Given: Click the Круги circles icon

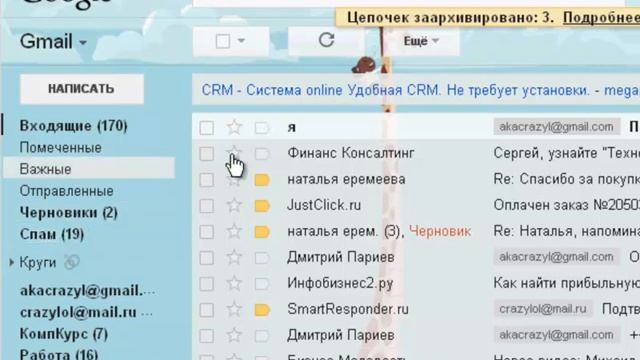Looking at the screenshot, I should 71,262.
